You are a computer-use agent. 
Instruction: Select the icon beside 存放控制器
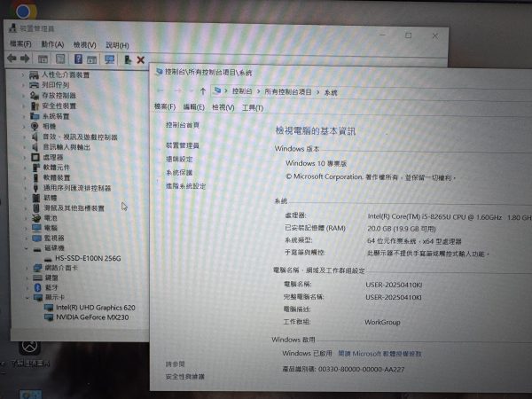point(35,96)
